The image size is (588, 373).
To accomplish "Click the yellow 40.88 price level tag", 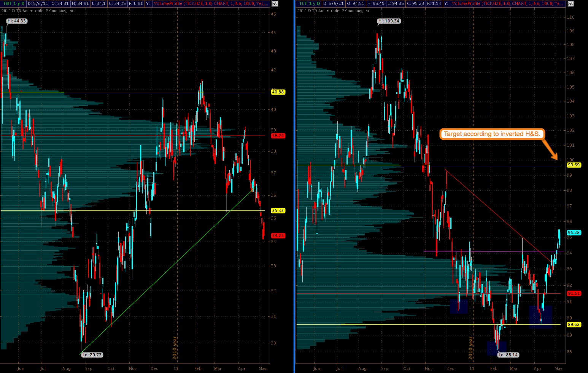I will coord(278,92).
